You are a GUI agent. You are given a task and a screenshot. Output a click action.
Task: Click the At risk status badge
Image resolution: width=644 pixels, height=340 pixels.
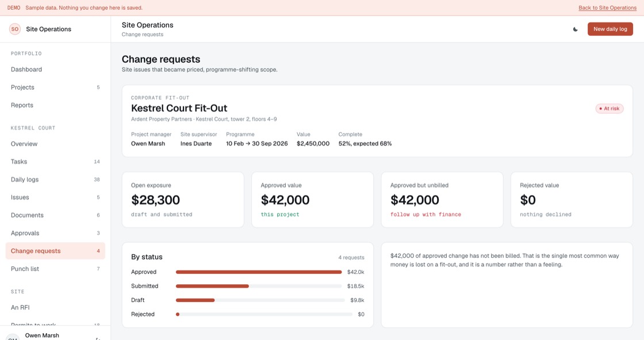coord(609,109)
